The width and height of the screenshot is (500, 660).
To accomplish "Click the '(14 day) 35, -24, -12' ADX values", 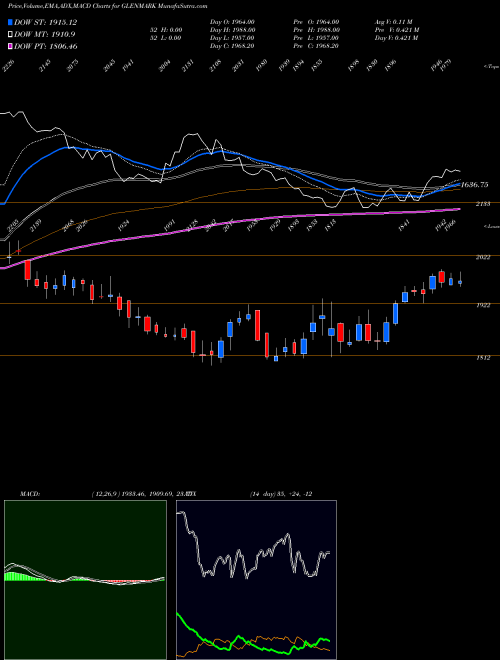I will (281, 494).
